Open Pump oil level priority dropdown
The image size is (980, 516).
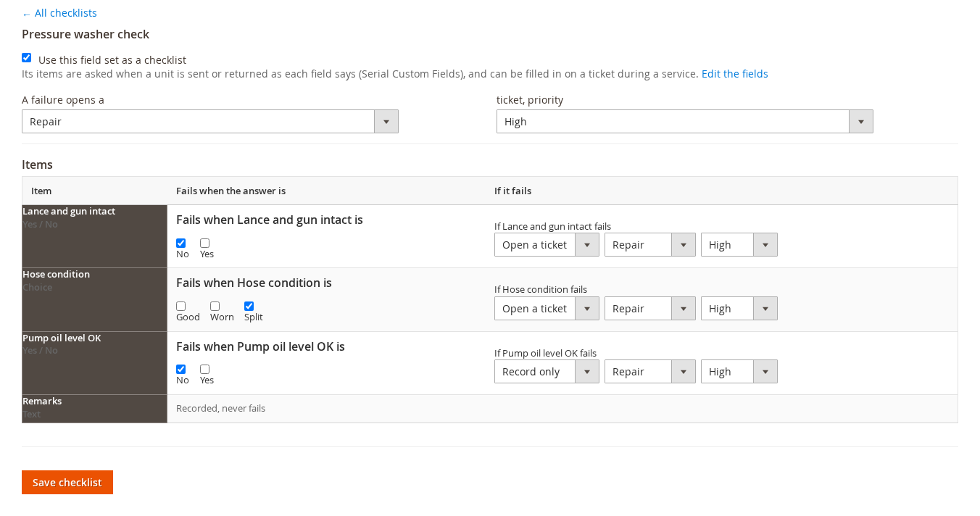pos(739,372)
